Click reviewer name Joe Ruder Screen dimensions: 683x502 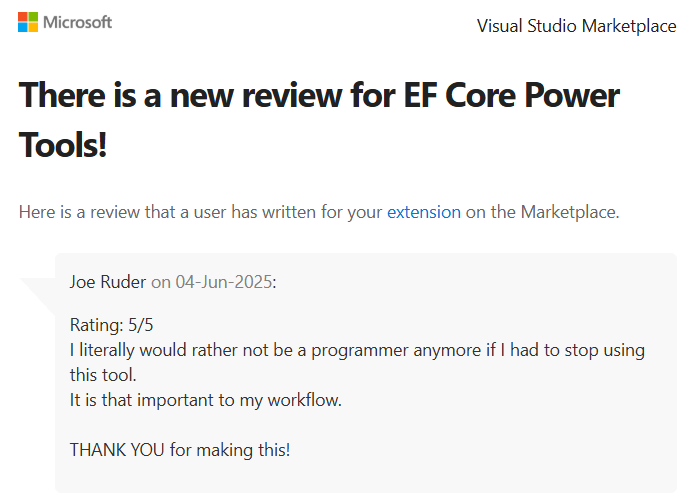(x=108, y=282)
